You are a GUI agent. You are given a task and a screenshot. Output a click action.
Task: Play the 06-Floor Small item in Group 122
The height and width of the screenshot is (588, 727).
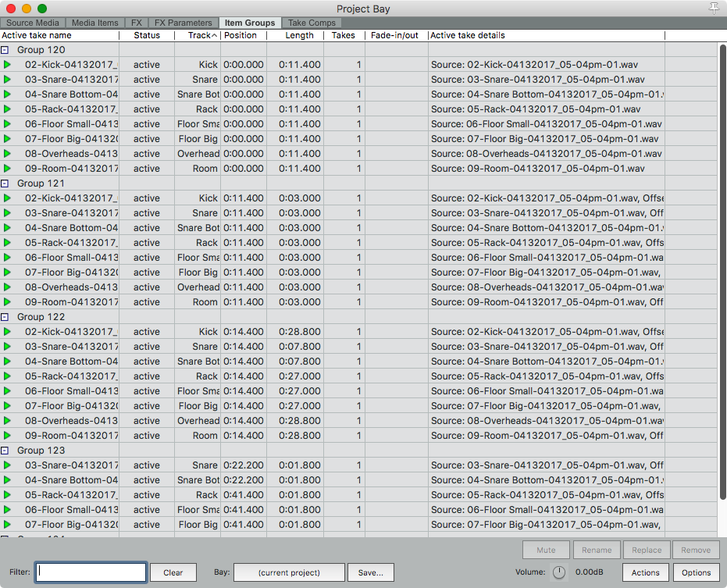[8, 391]
